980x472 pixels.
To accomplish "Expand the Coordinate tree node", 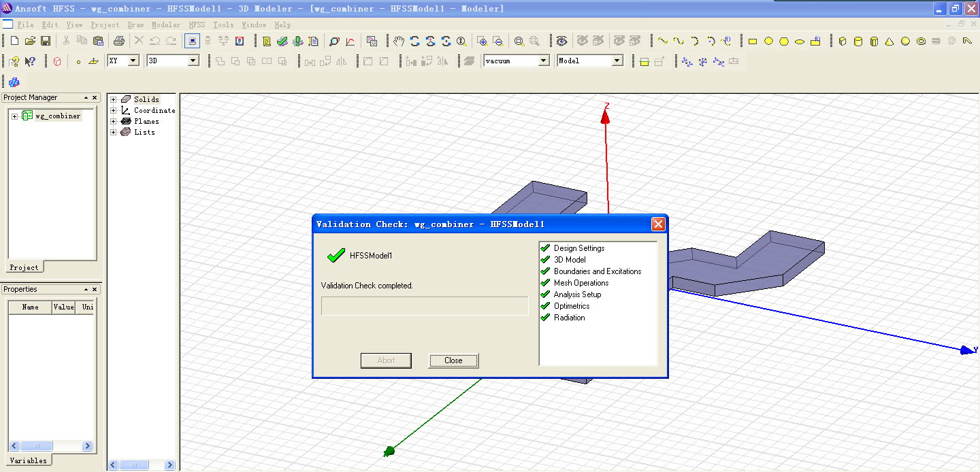I will point(114,110).
